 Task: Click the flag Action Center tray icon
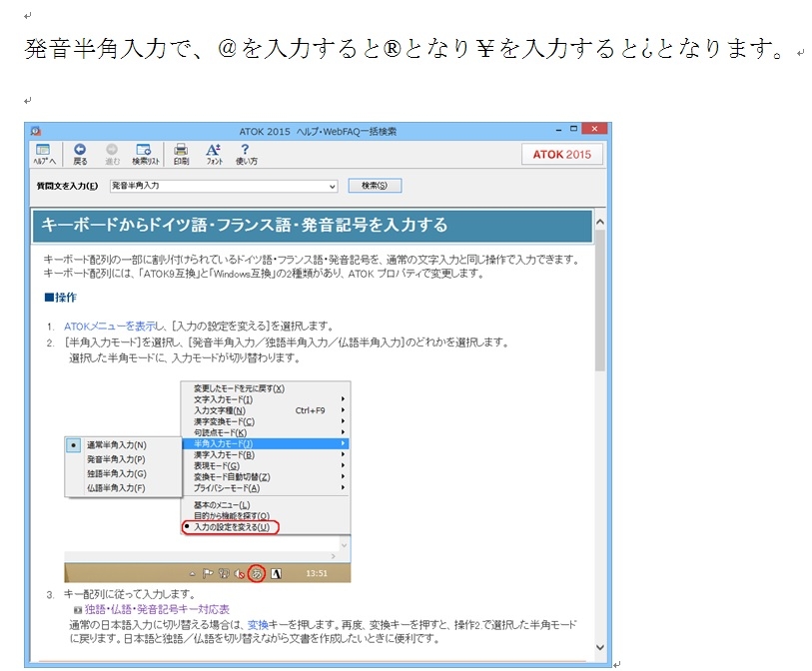(x=208, y=573)
